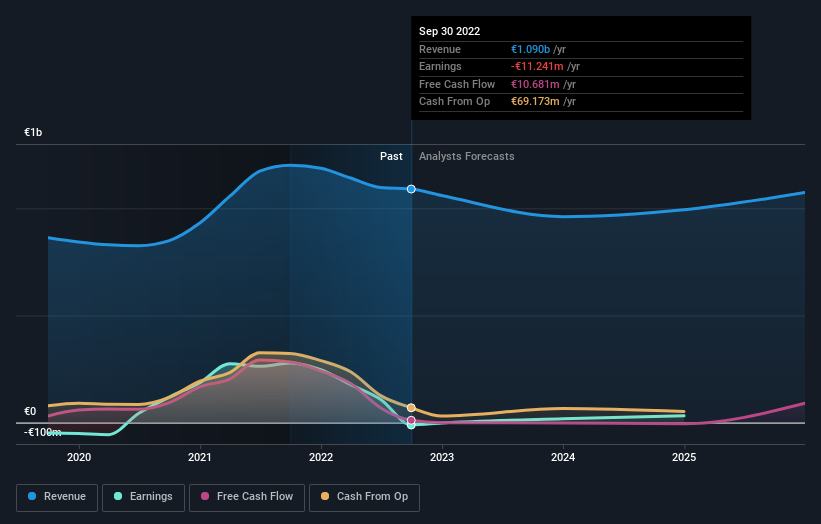Click the 2022 x-axis label
The image size is (821, 524).
point(321,458)
